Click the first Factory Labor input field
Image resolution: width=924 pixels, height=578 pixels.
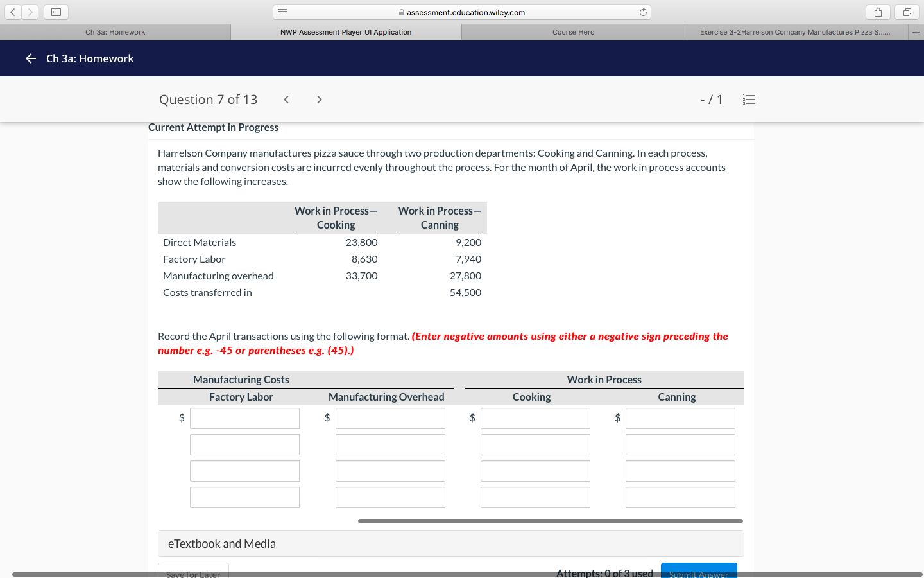[244, 418]
